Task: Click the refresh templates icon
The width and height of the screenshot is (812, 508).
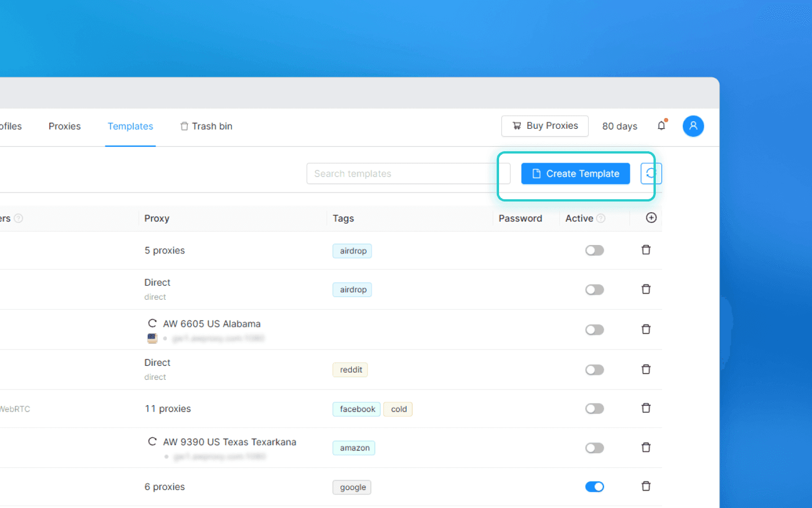Action: [x=651, y=173]
